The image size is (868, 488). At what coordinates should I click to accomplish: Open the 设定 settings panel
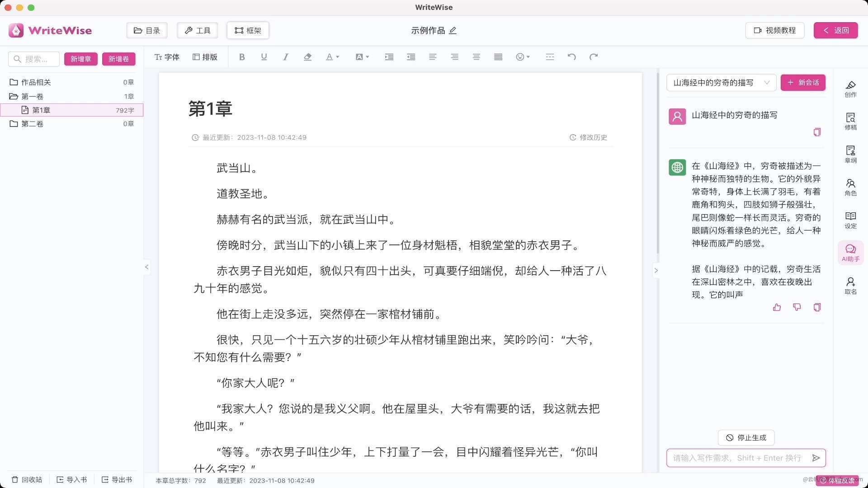(x=850, y=220)
